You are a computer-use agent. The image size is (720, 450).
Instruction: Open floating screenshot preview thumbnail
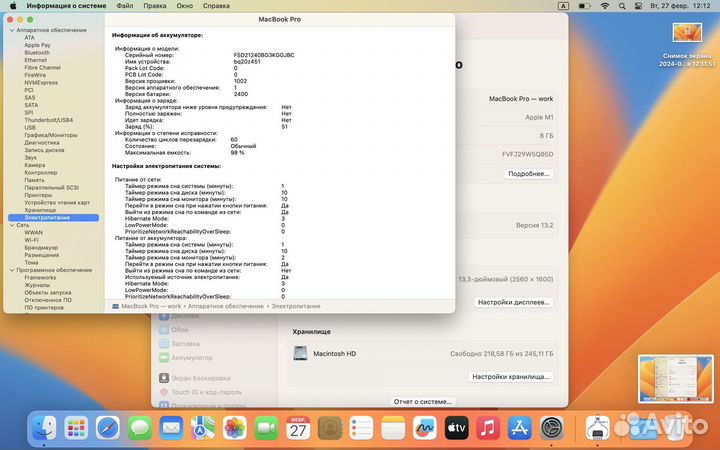(x=676, y=379)
